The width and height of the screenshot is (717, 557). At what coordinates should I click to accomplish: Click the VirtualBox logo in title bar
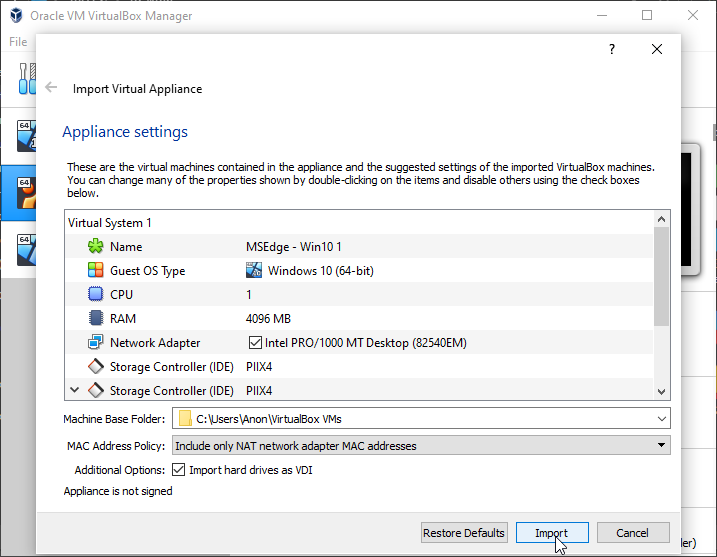click(14, 15)
